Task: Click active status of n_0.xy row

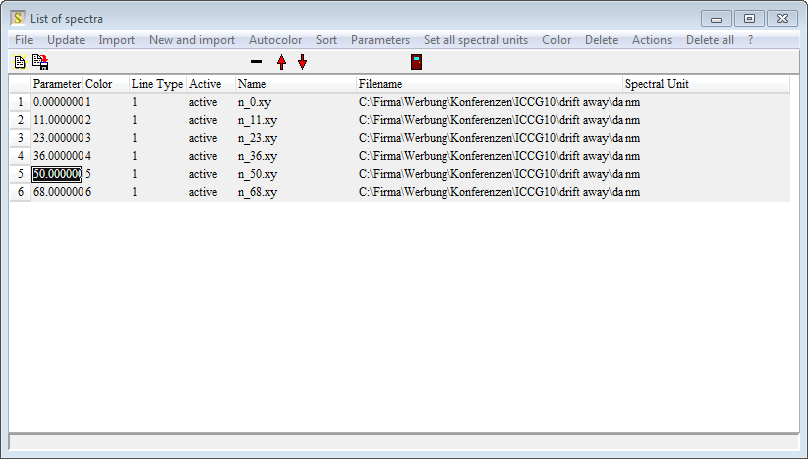Action: [203, 102]
